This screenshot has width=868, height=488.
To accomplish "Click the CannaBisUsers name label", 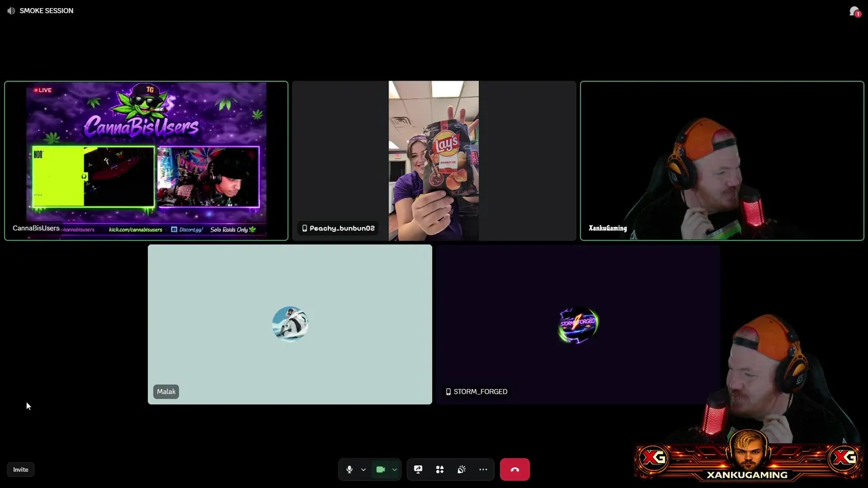I will pyautogui.click(x=36, y=228).
